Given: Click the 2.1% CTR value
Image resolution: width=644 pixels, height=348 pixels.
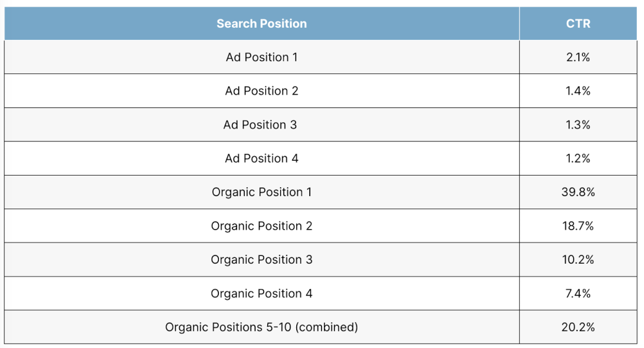Looking at the screenshot, I should (x=578, y=57).
